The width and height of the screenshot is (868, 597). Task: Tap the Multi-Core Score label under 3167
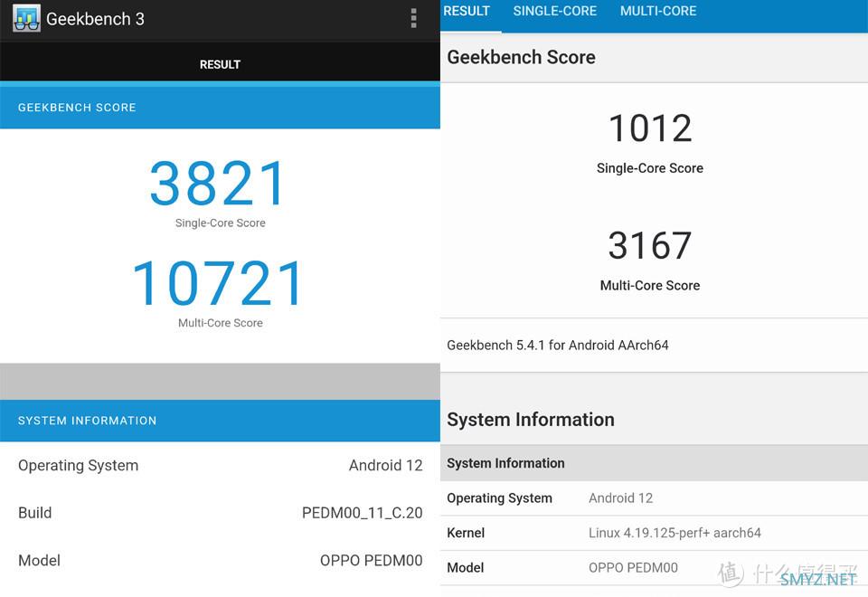pos(650,286)
